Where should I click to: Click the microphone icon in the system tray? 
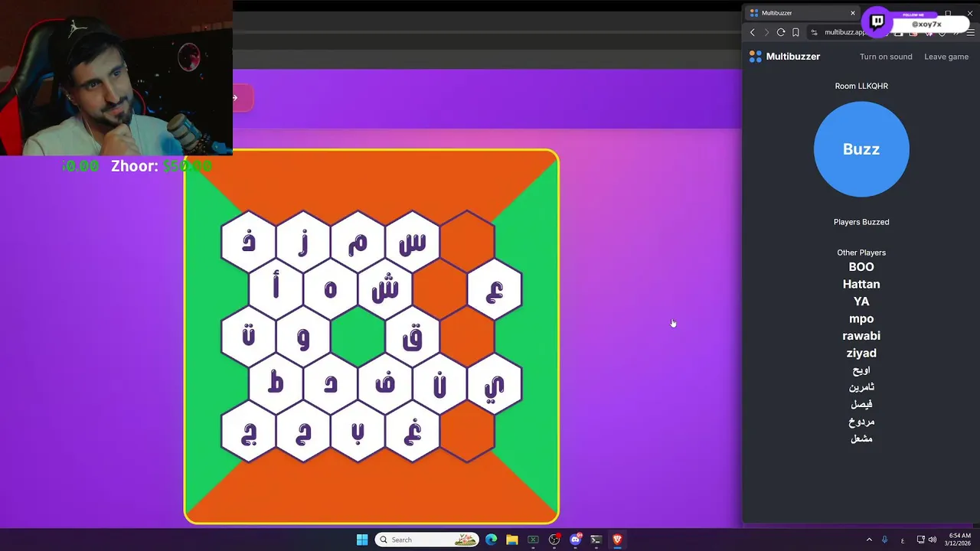tap(885, 540)
